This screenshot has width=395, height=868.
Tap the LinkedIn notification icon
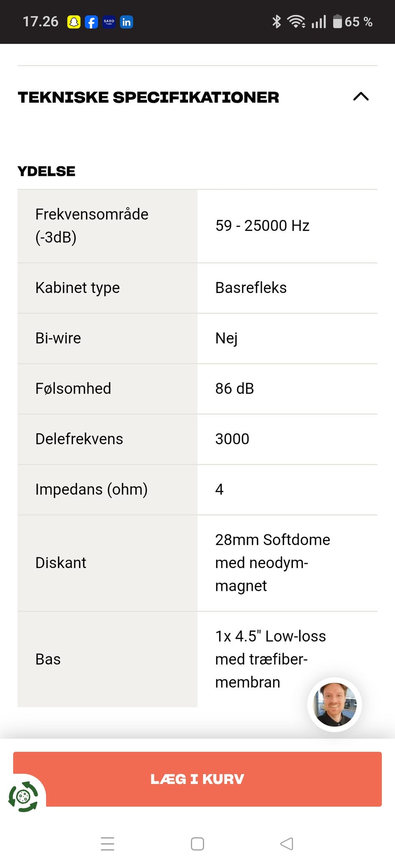pyautogui.click(x=126, y=22)
